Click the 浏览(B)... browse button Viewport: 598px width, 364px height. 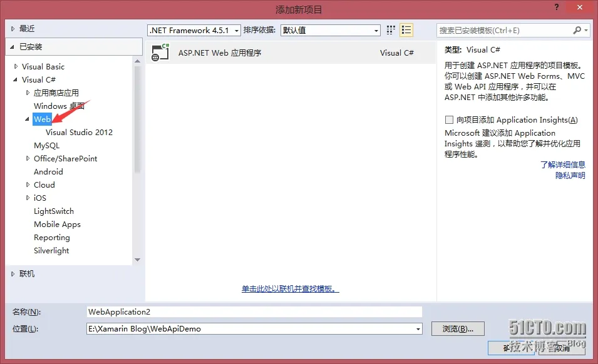pyautogui.click(x=458, y=328)
